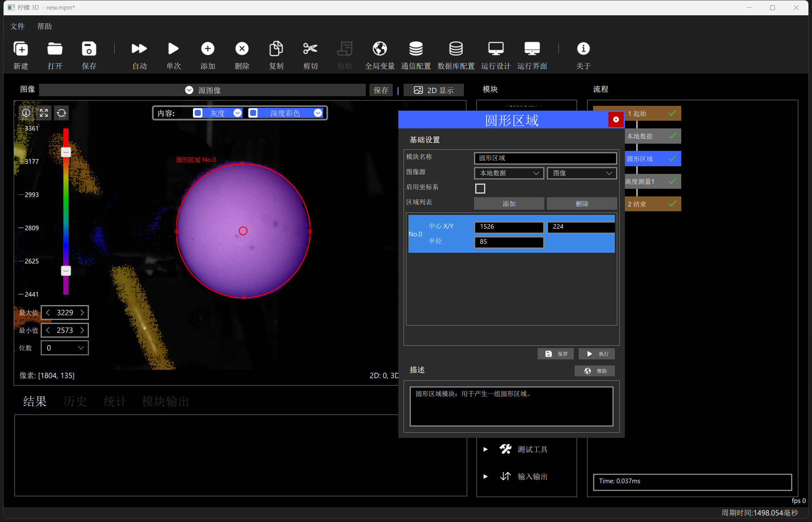Open 数据库配置 database settings
Image resolution: width=812 pixels, height=522 pixels.
[456, 49]
